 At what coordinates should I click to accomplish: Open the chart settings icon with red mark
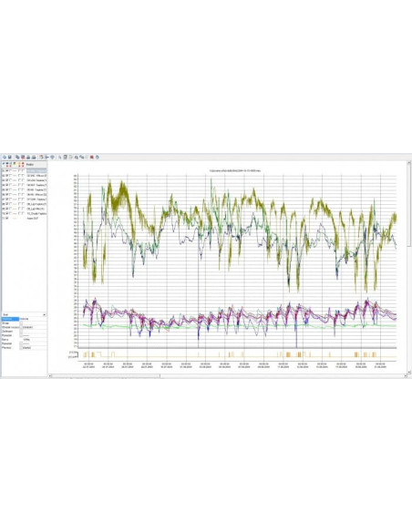pos(41,157)
